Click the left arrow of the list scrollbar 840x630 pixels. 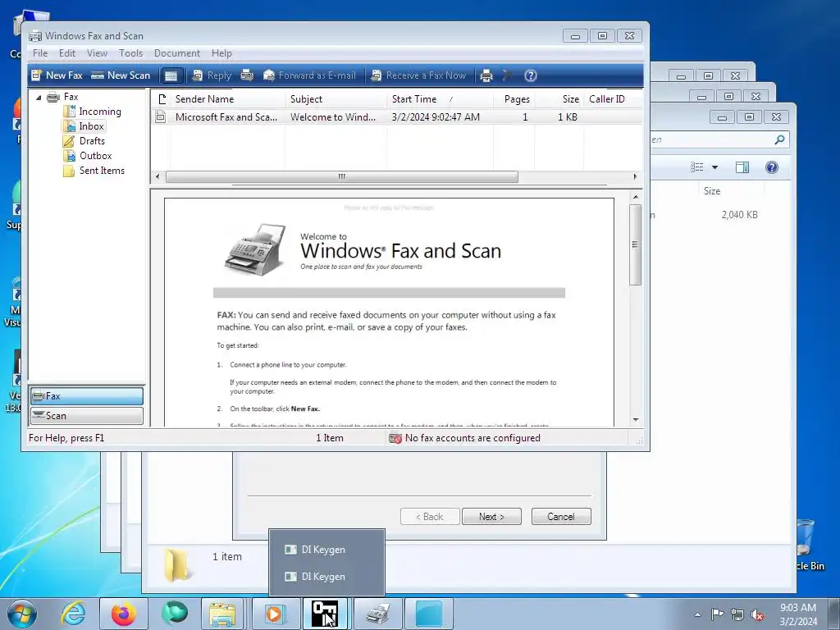point(157,176)
